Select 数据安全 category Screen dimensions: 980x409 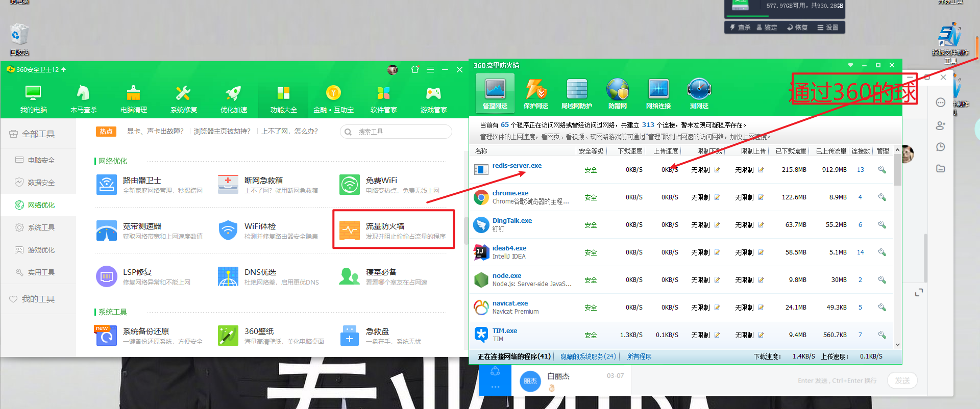tap(38, 183)
